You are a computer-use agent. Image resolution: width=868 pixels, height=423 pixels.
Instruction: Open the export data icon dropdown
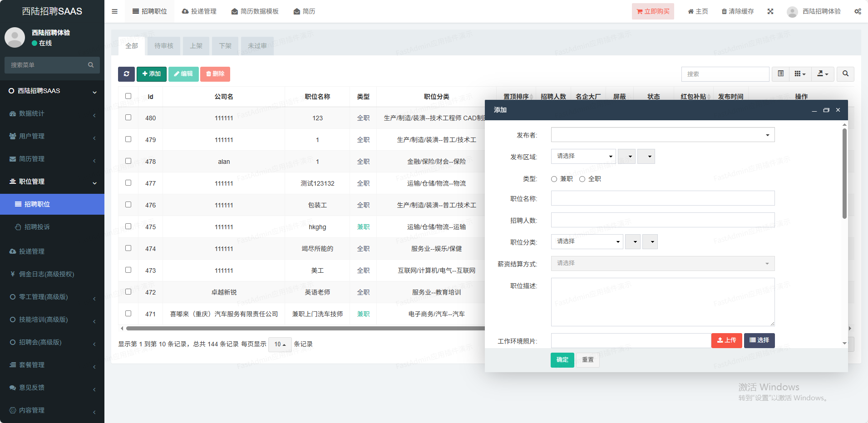pyautogui.click(x=823, y=74)
